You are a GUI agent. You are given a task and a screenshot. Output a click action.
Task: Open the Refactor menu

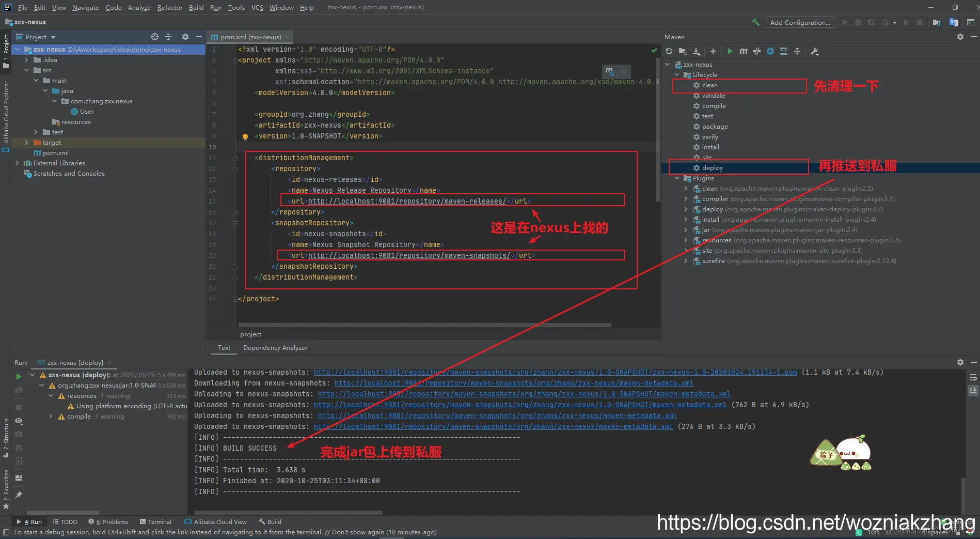tap(170, 7)
